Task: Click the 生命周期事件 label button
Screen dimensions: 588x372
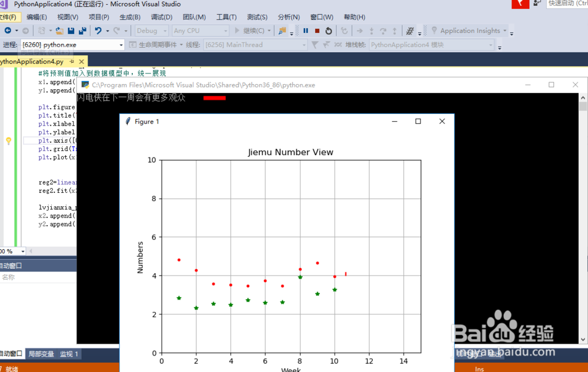Action: click(158, 45)
